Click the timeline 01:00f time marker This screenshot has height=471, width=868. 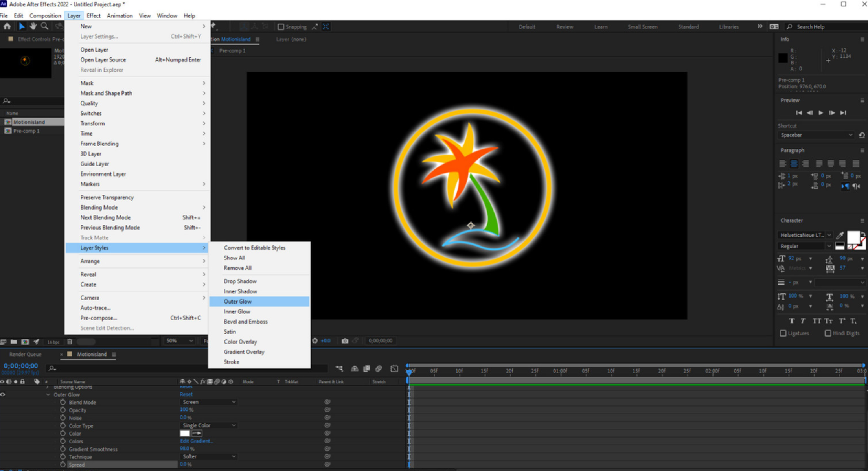point(560,371)
